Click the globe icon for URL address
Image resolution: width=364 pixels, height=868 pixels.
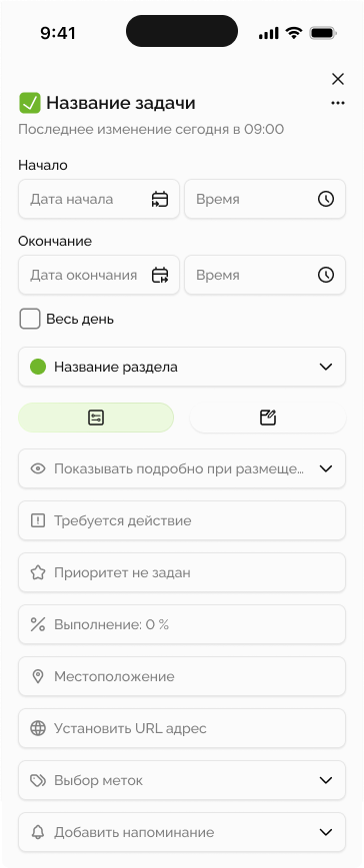(38, 728)
